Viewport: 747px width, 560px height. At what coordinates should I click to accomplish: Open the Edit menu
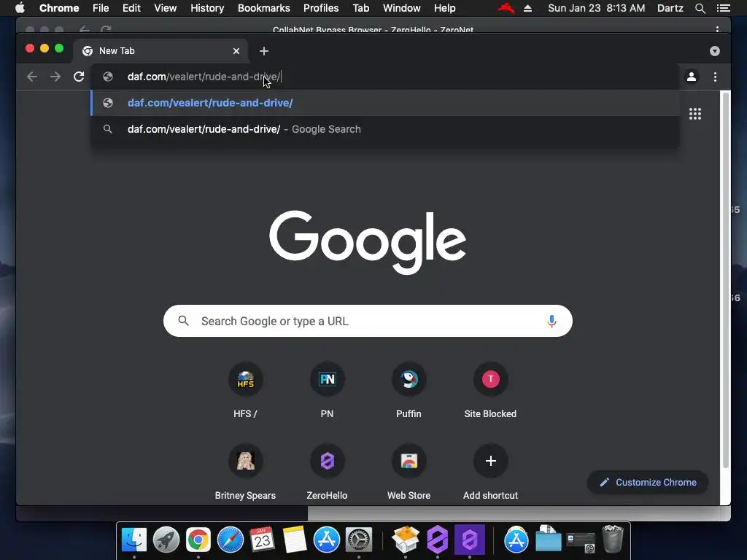(x=131, y=8)
